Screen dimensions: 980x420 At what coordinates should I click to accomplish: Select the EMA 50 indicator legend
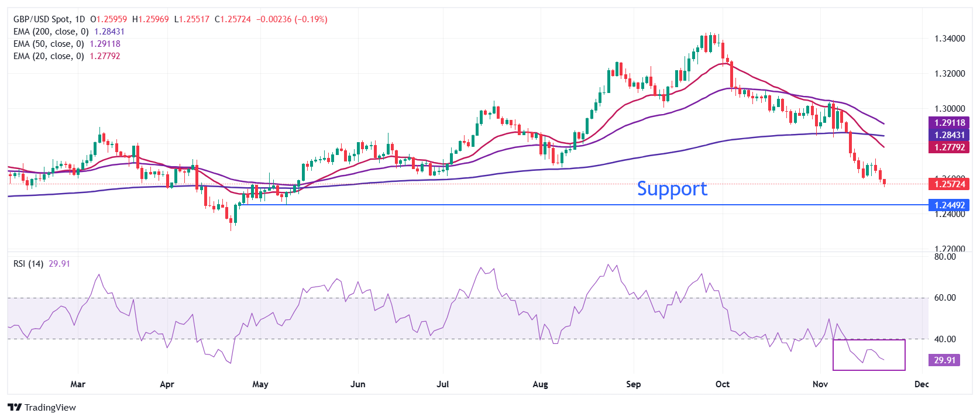tap(49, 44)
